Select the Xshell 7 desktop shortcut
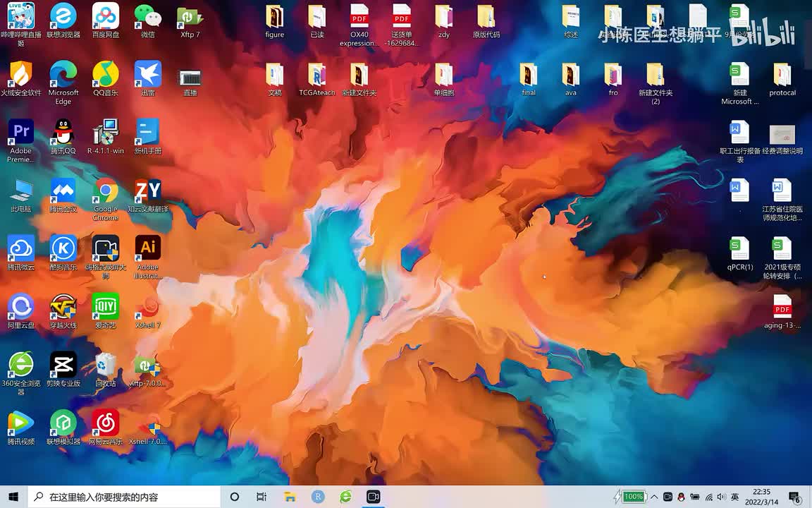Screen dimensions: 812x508 pyautogui.click(x=147, y=311)
